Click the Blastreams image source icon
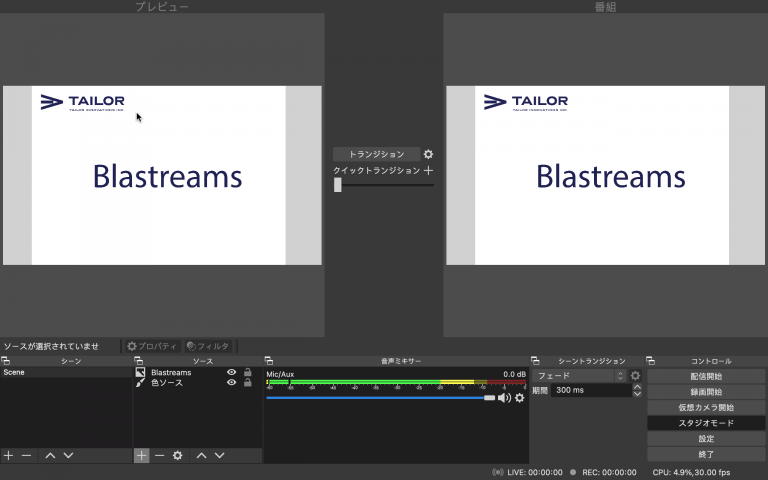The height and width of the screenshot is (480, 768). pyautogui.click(x=140, y=372)
